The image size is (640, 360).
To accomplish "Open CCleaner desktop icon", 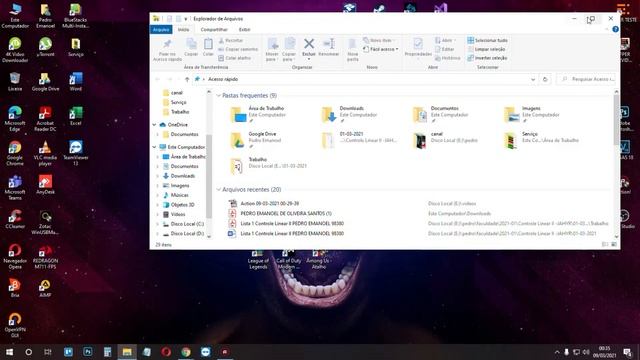I will point(15,219).
